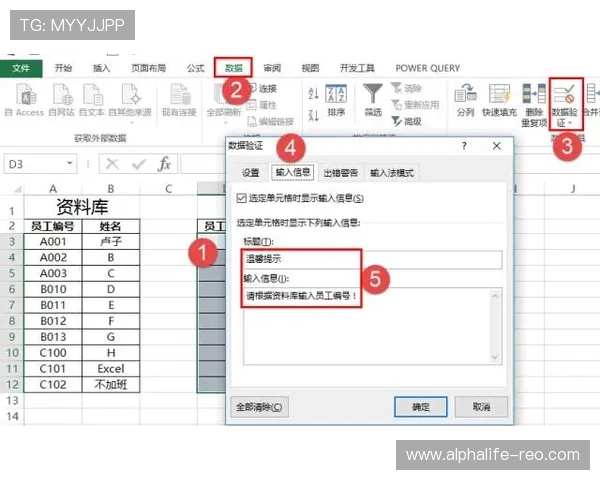Click cell containing 不加班
600x480 pixels.
pos(111,384)
